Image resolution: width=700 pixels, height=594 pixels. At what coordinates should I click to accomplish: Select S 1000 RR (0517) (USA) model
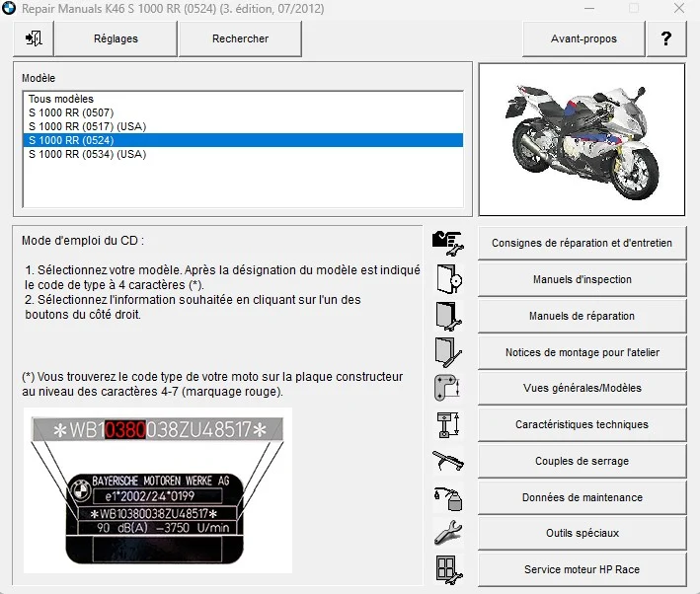243,126
